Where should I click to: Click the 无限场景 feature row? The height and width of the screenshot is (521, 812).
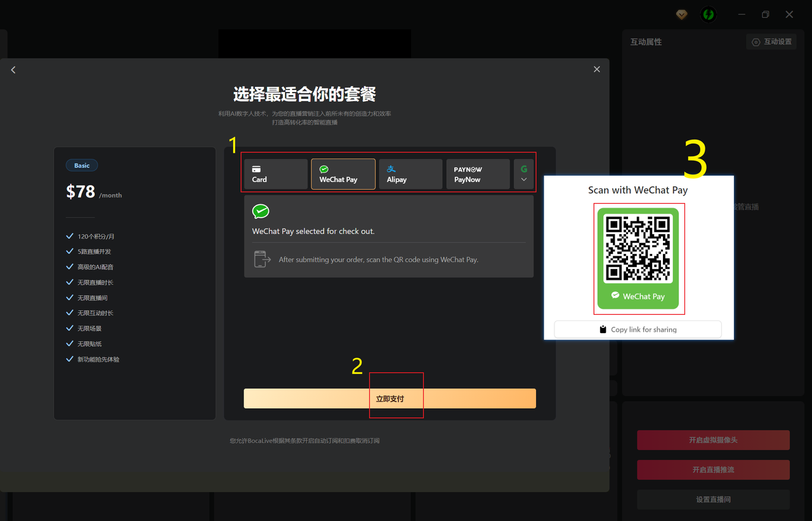coord(84,329)
